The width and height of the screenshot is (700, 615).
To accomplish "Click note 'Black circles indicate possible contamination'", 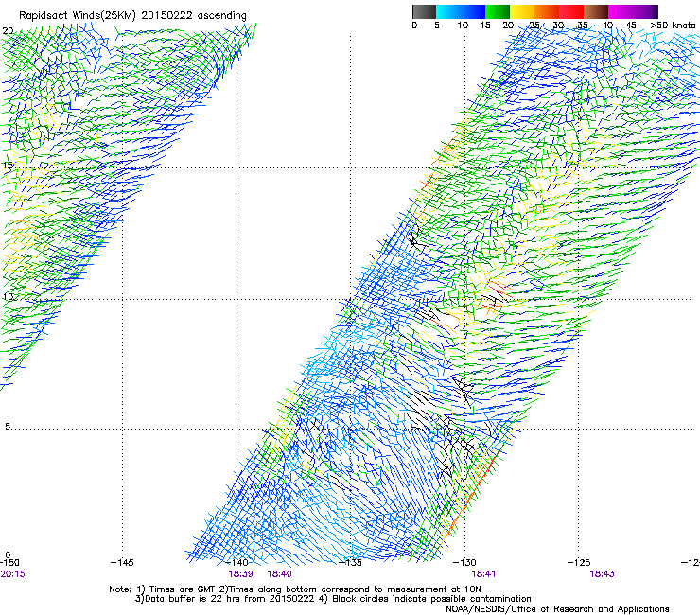I will (431, 599).
